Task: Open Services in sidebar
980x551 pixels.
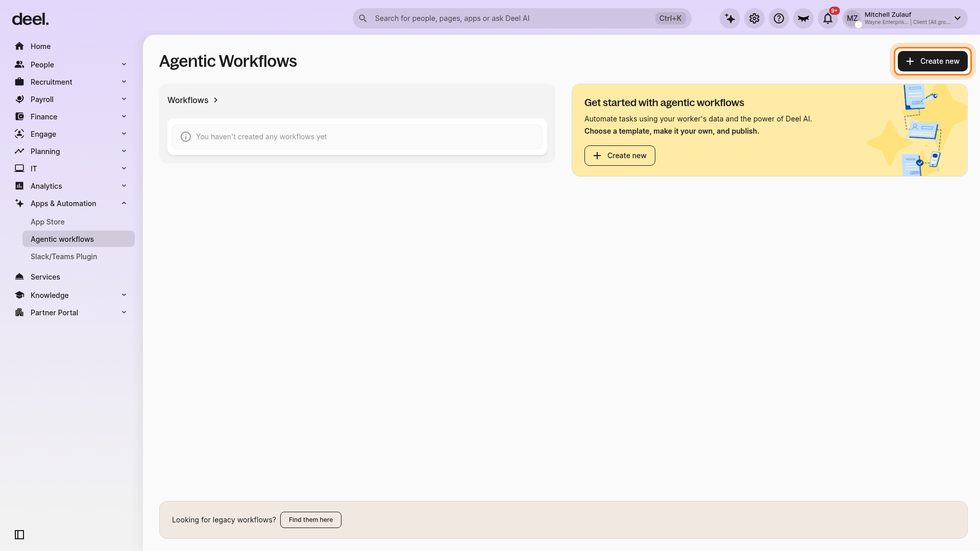Action: point(71,277)
